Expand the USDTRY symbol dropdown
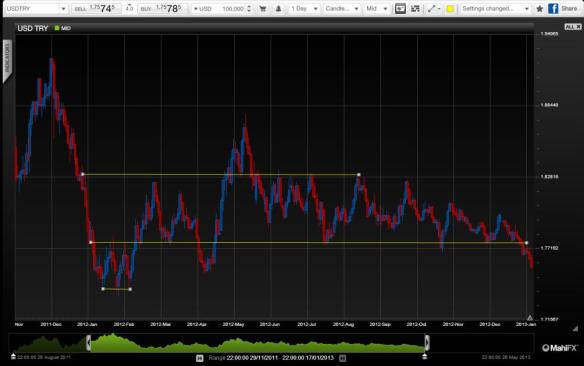The width and height of the screenshot is (584, 366). click(36, 9)
